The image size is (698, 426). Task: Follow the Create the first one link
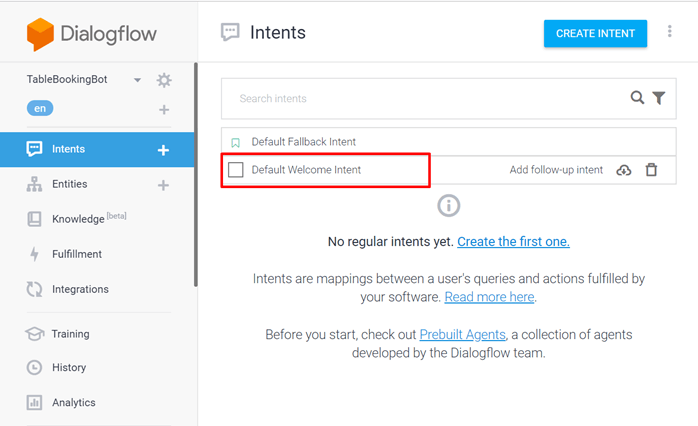(513, 241)
